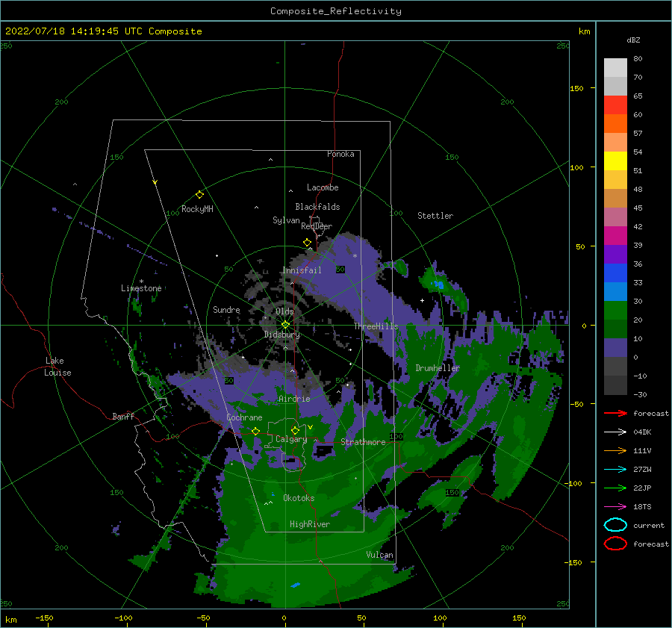Click the Drumheller city label
The height and width of the screenshot is (628, 672).
(437, 368)
